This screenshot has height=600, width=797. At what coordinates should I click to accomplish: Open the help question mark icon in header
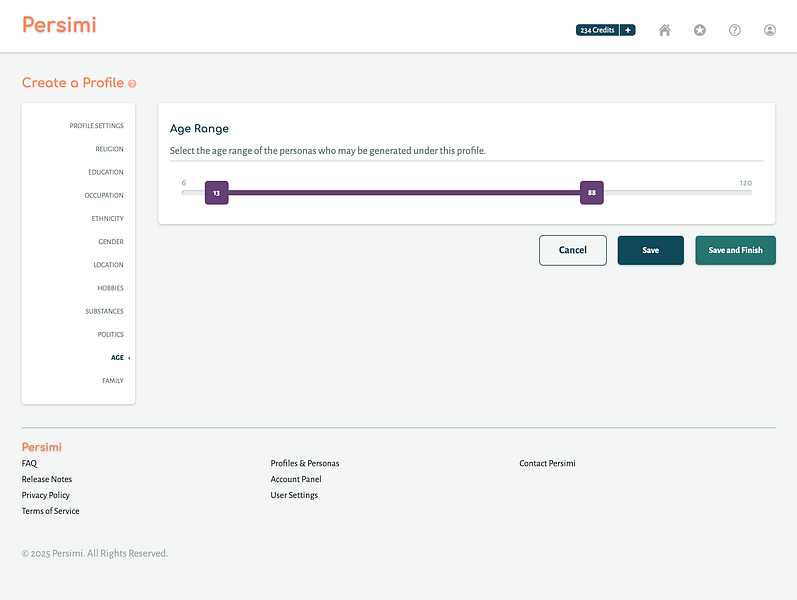click(734, 31)
